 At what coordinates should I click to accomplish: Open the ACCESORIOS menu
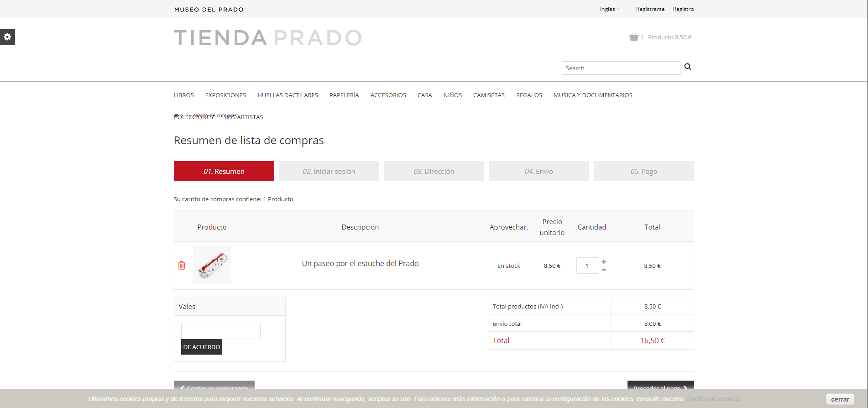(x=388, y=95)
